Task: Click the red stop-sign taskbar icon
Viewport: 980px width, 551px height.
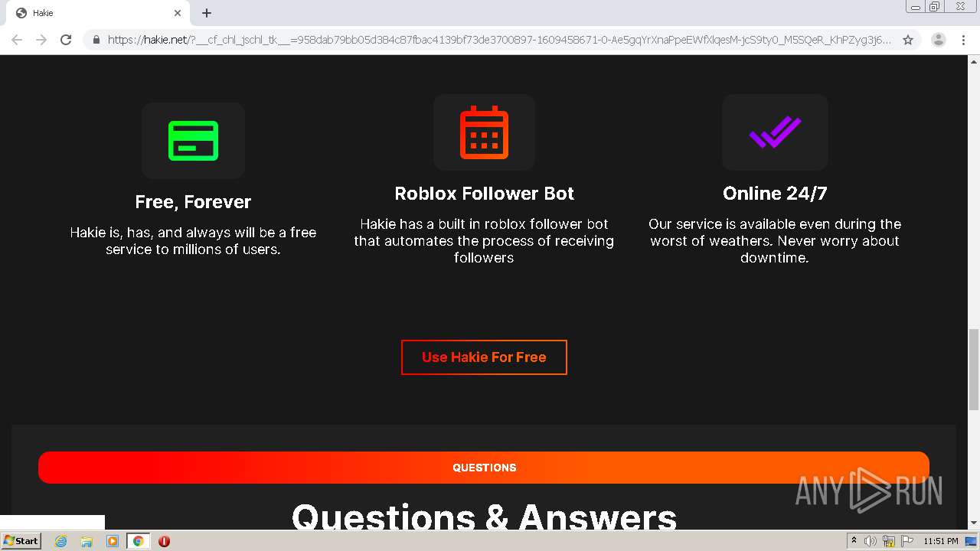Action: pyautogui.click(x=164, y=541)
